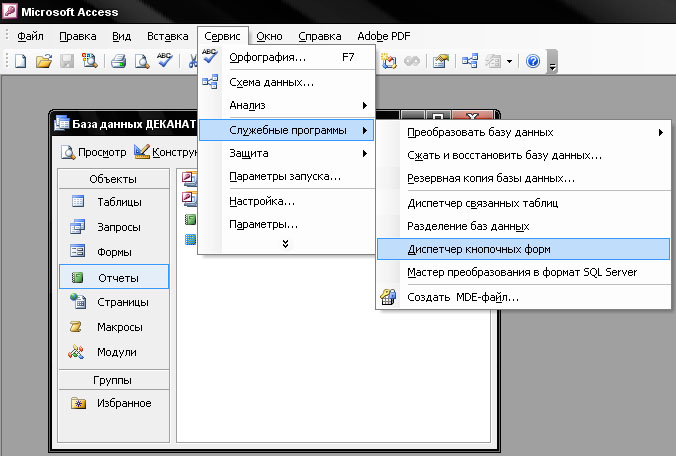Choose Разделение баз данных

523,226
